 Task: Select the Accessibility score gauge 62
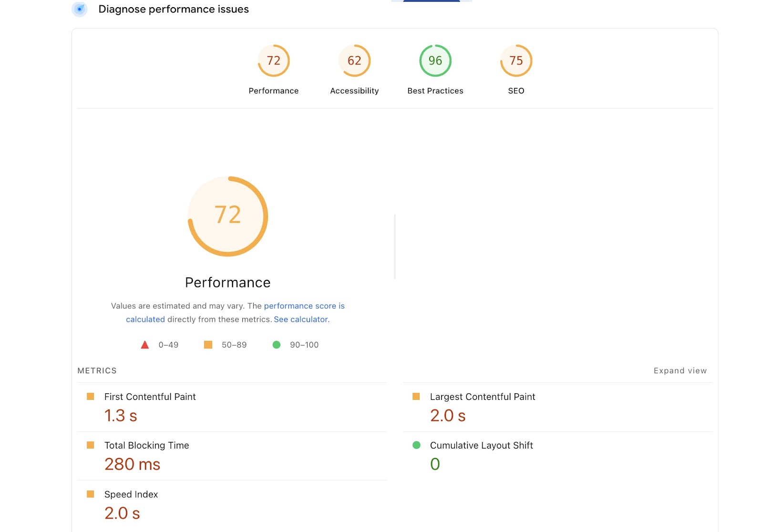[x=354, y=61]
